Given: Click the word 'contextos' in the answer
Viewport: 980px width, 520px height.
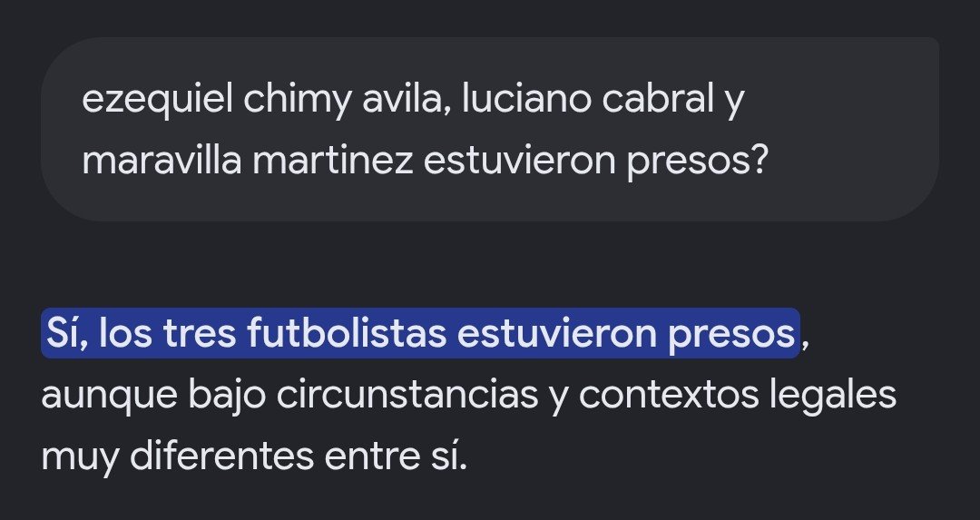Looking at the screenshot, I should tap(669, 395).
